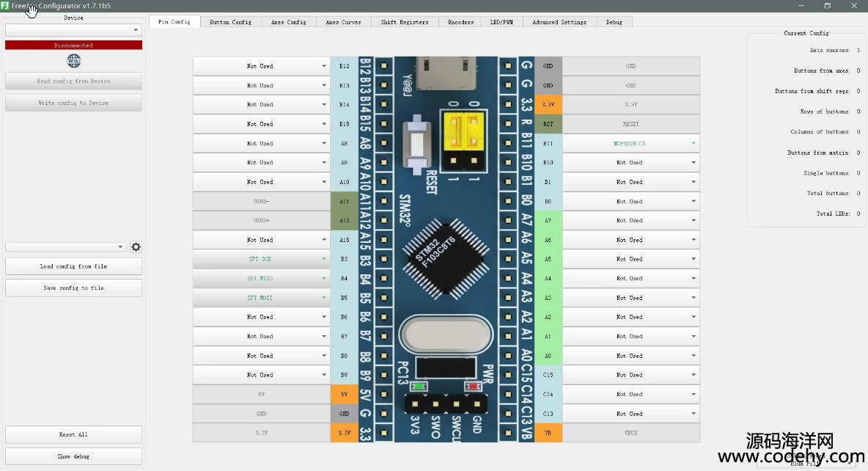Click the 'Axis sources:' label
868x471 pixels.
pos(829,51)
